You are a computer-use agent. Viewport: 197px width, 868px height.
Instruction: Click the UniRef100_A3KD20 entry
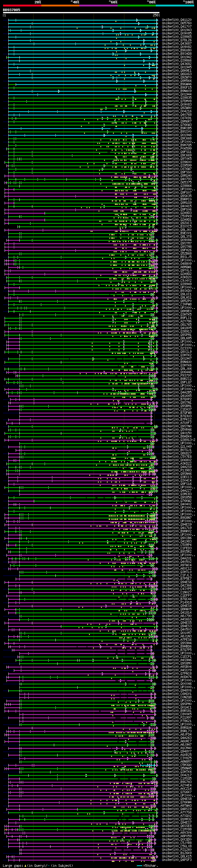coord(177,277)
